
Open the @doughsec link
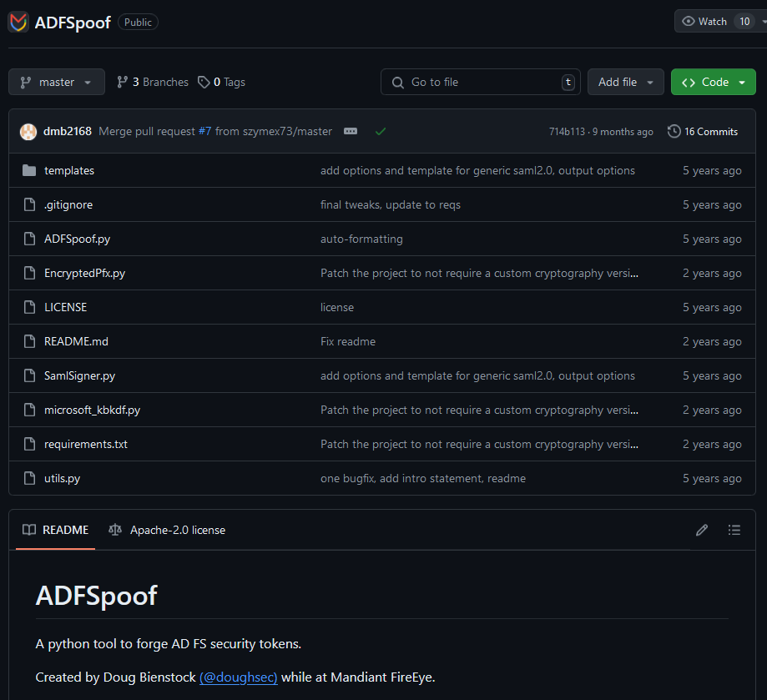pyautogui.click(x=238, y=677)
